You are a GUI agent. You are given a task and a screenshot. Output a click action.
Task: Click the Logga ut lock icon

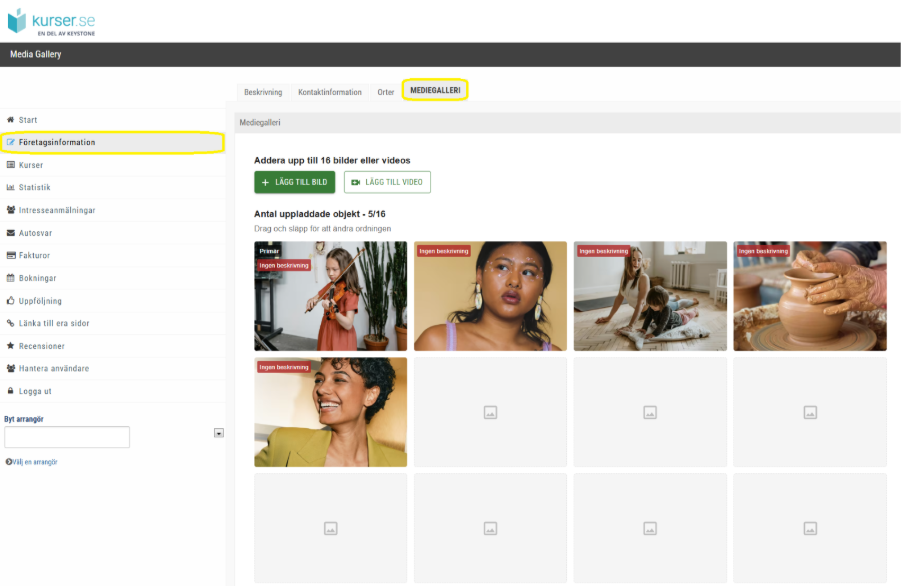coord(10,391)
